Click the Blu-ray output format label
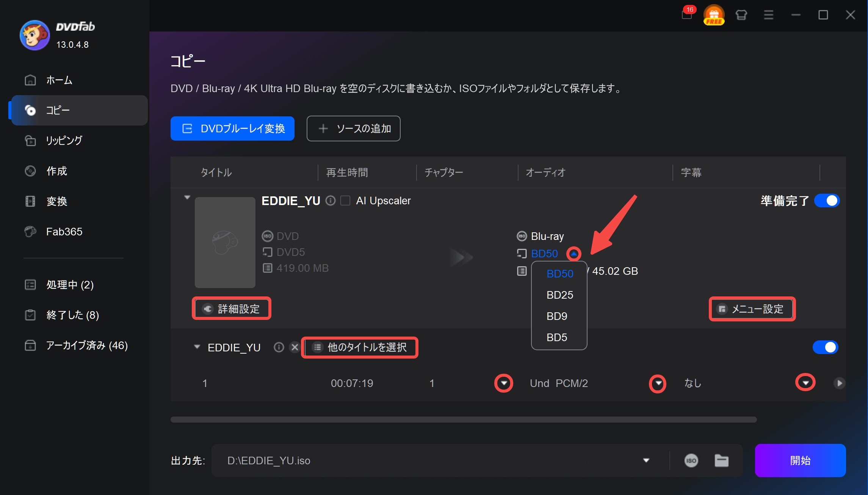Viewport: 868px width, 495px height. point(547,236)
